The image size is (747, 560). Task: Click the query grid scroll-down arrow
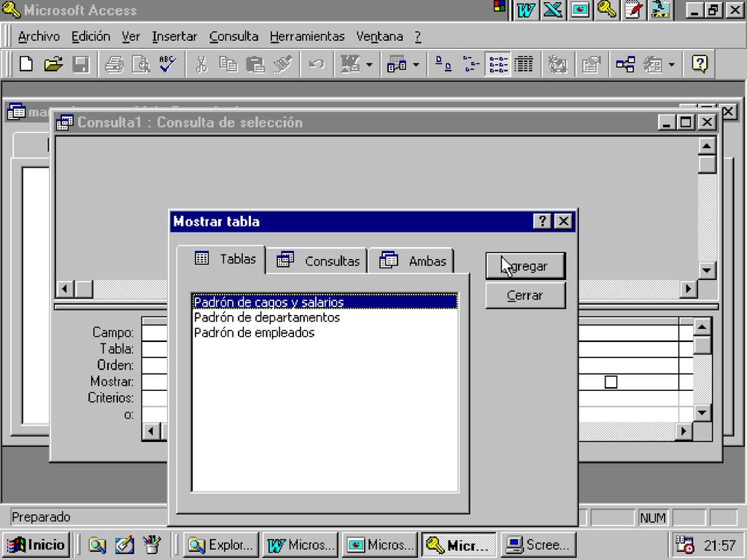703,413
